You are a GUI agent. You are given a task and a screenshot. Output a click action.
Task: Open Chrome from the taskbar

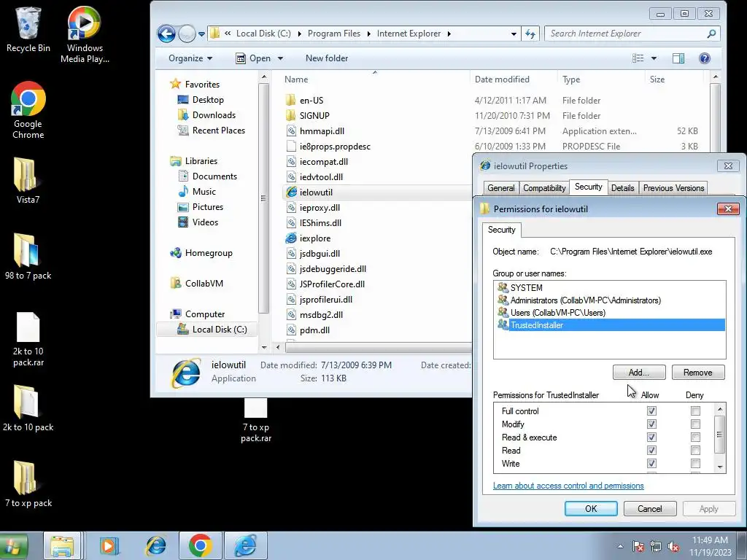200,545
